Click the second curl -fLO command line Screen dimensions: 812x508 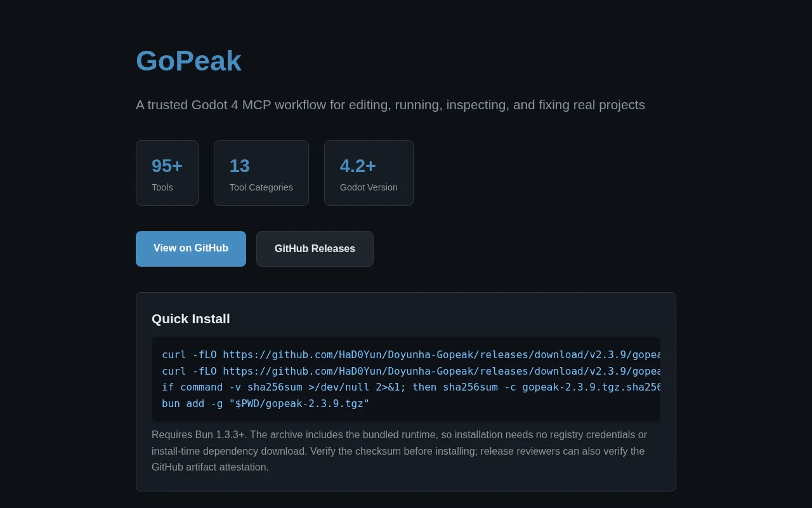[411, 371]
